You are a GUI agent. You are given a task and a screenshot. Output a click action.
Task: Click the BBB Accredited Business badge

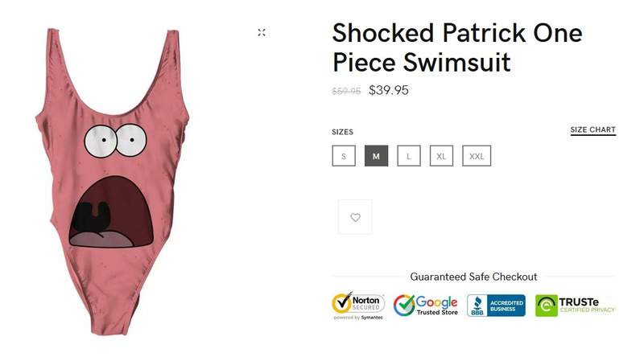[496, 306]
